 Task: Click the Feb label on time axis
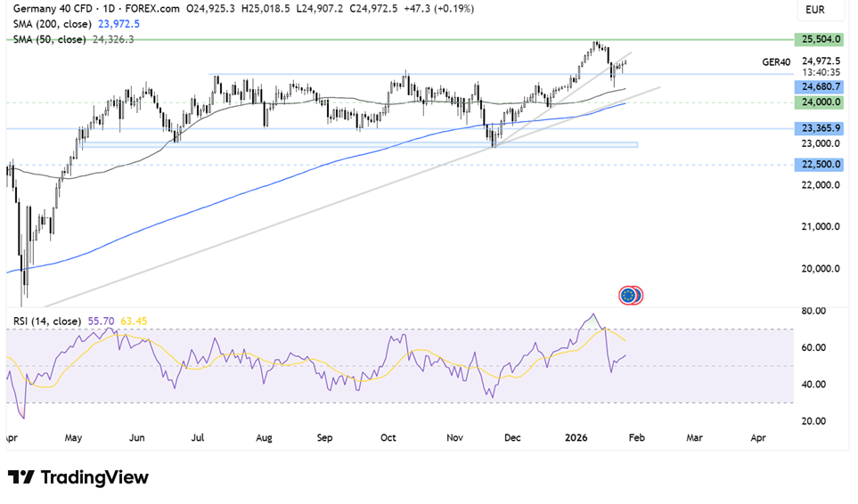tap(633, 438)
